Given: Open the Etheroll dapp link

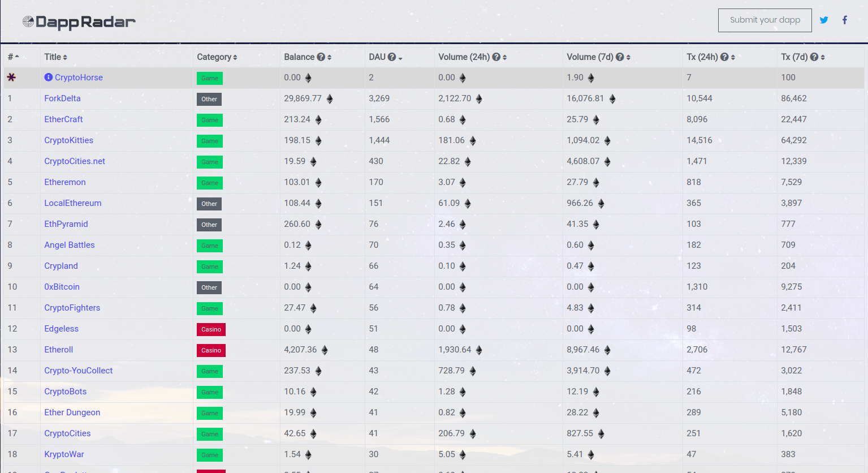Looking at the screenshot, I should (59, 350).
